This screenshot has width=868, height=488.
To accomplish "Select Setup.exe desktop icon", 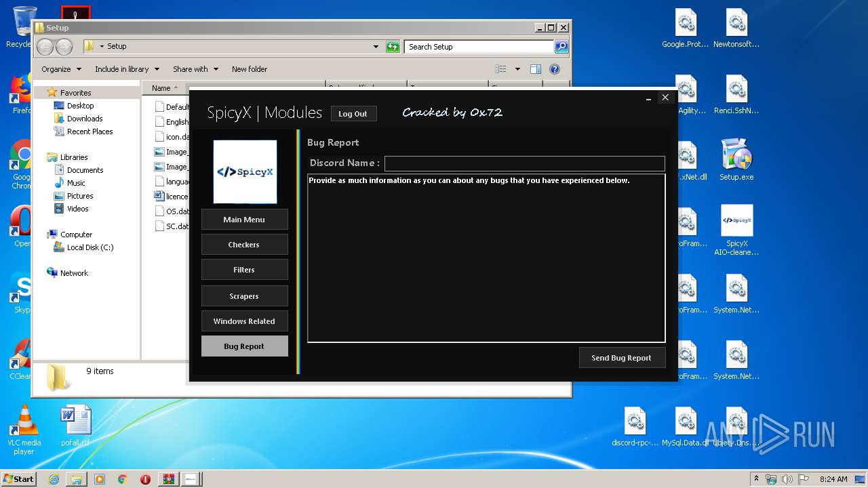I will [736, 160].
